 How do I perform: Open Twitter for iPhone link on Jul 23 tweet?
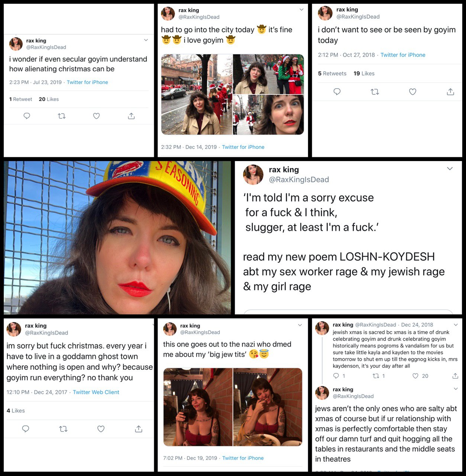87,82
